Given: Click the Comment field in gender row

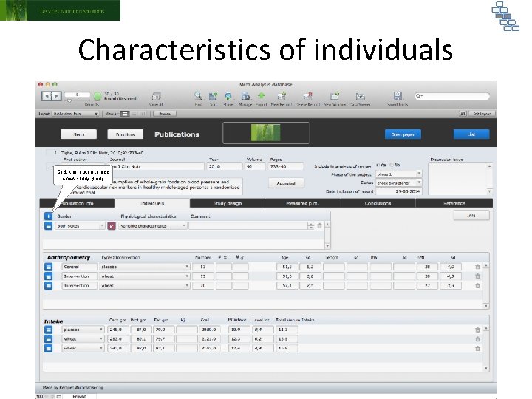Looking at the screenshot, I should pos(249,225).
